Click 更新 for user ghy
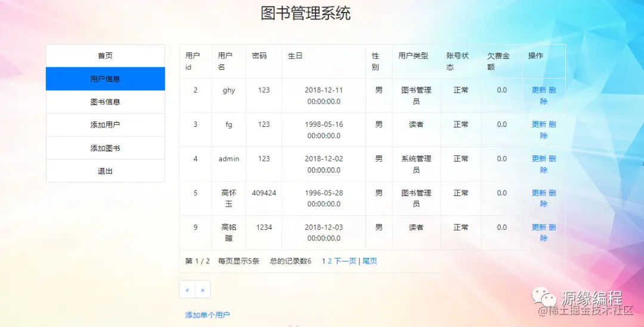The height and width of the screenshot is (327, 644). click(539, 90)
